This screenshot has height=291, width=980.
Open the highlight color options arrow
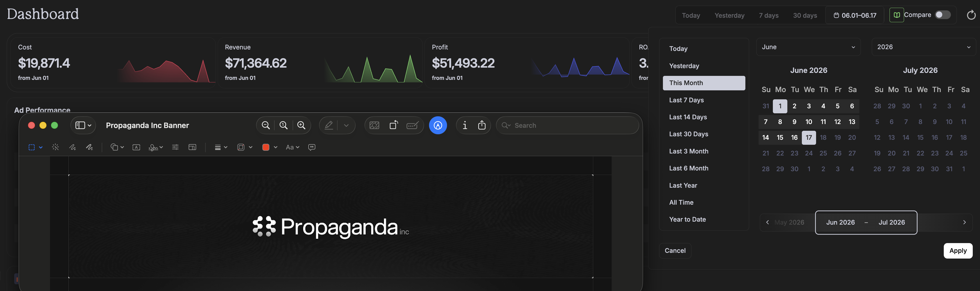point(346,125)
